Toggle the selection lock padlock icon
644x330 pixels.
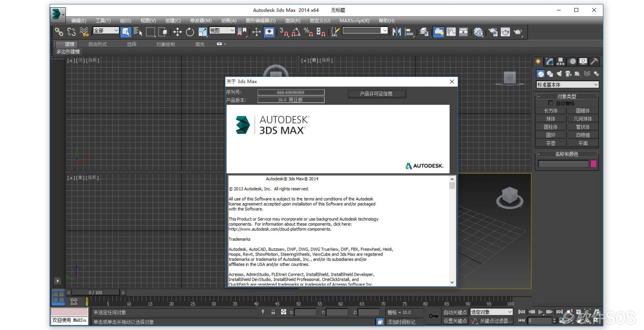[x=273, y=312]
